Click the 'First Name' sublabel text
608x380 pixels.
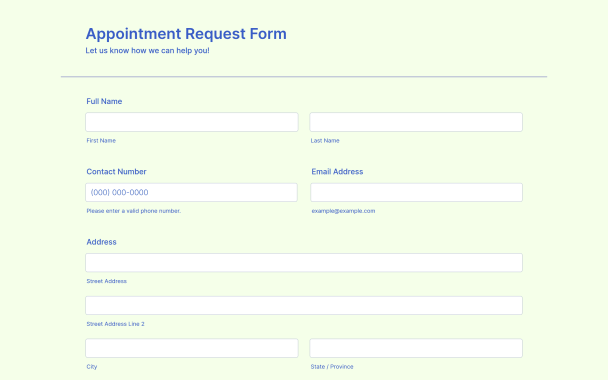tap(101, 140)
